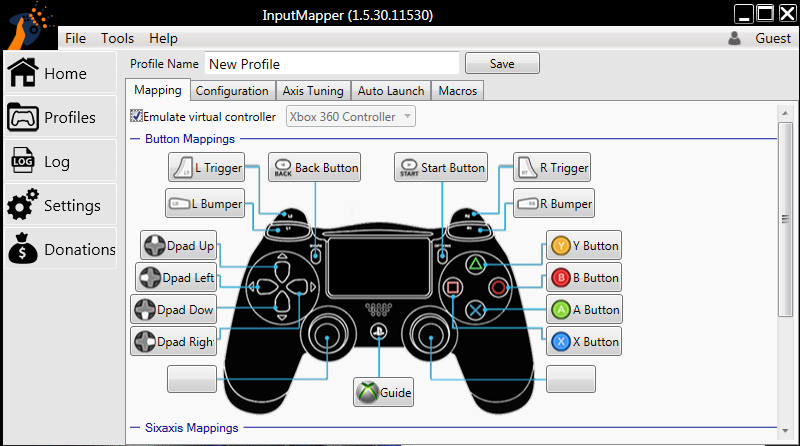Click the empty left stick mapping button
The width and height of the screenshot is (800, 446).
tap(192, 379)
